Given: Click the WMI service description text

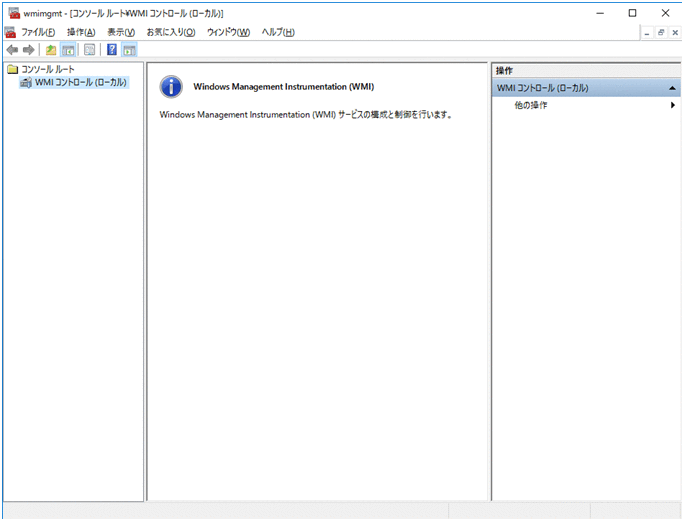Looking at the screenshot, I should pyautogui.click(x=306, y=115).
